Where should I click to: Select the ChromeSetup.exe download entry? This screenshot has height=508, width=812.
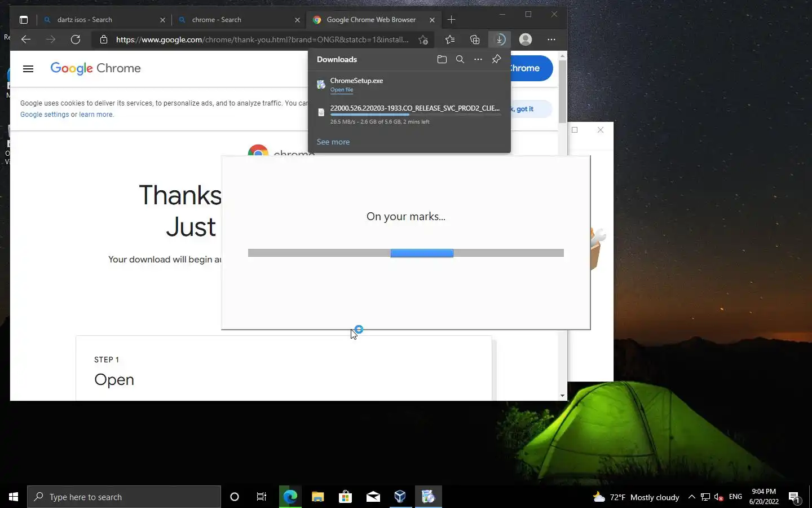(x=409, y=85)
